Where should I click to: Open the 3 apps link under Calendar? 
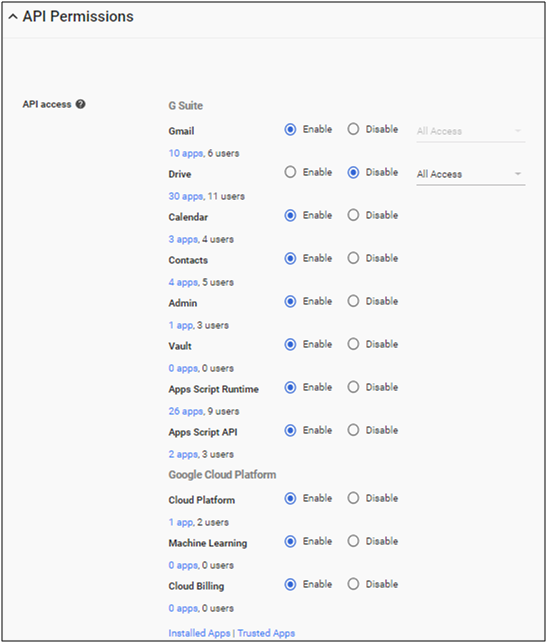pos(183,239)
